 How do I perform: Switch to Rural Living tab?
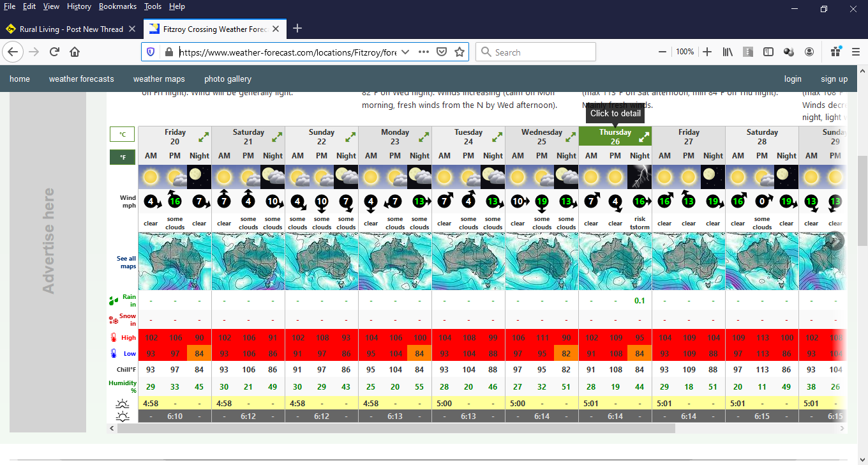point(70,29)
